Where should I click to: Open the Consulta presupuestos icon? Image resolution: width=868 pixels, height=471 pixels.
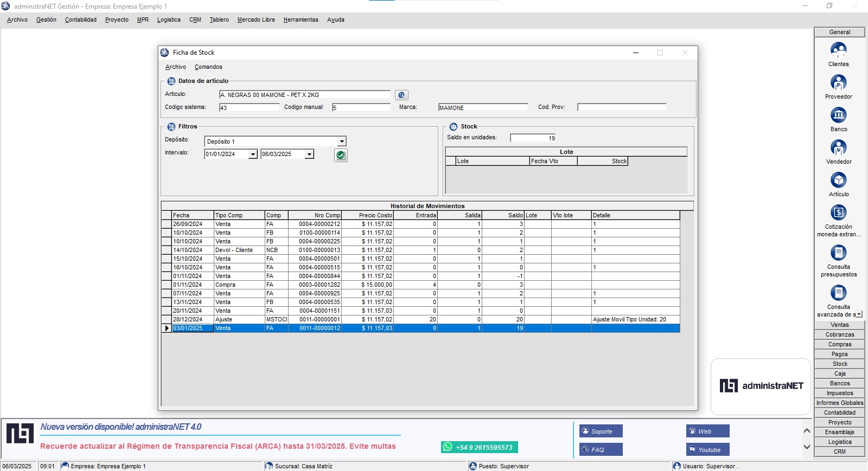click(838, 253)
